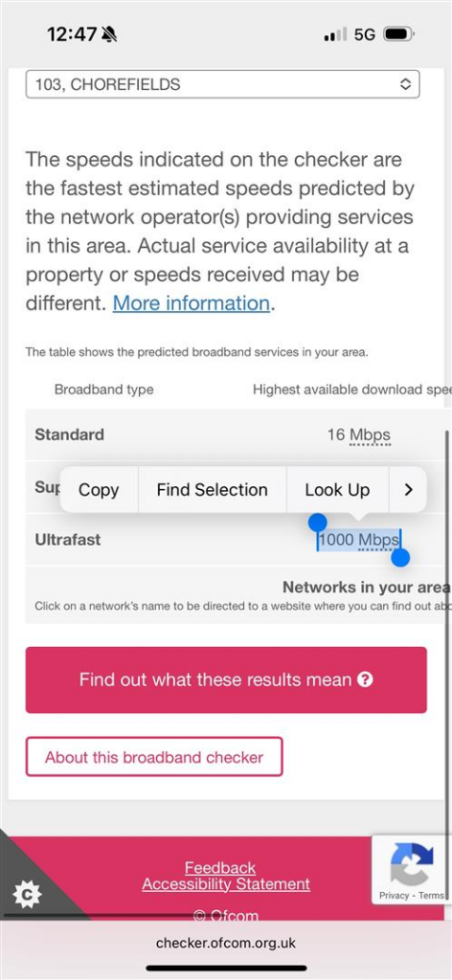This screenshot has height=980, width=452.
Task: Open the Accessibility Statement link
Action: 226,883
